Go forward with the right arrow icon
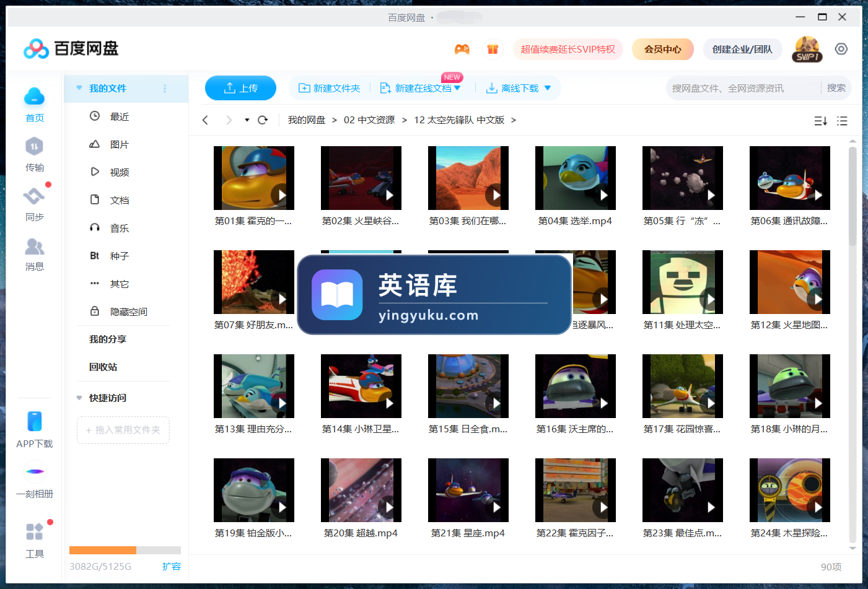 click(229, 120)
